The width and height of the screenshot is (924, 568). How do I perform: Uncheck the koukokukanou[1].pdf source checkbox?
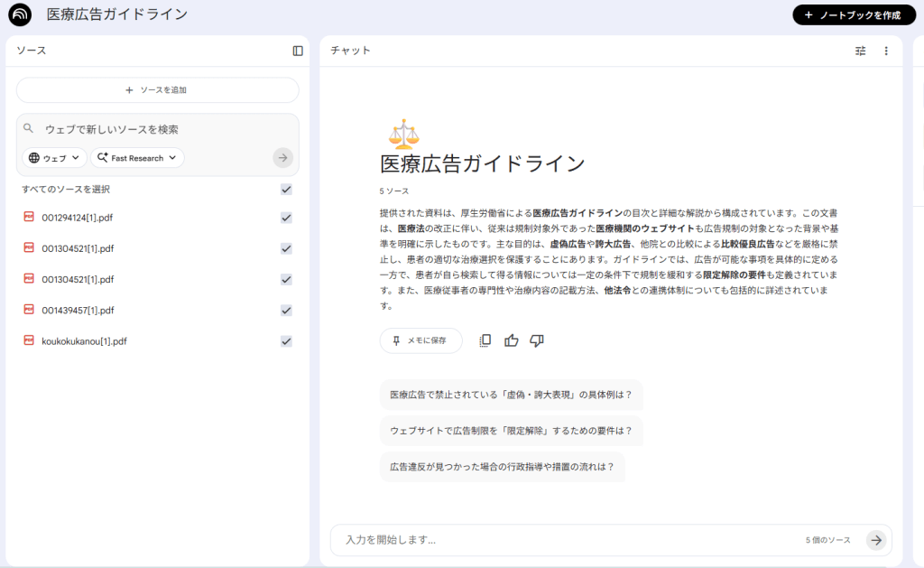point(286,341)
